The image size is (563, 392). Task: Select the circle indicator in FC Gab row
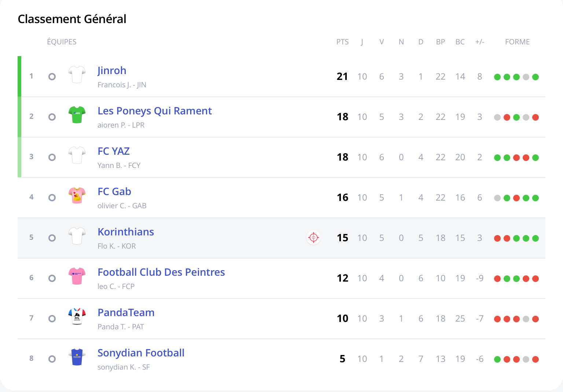(52, 198)
